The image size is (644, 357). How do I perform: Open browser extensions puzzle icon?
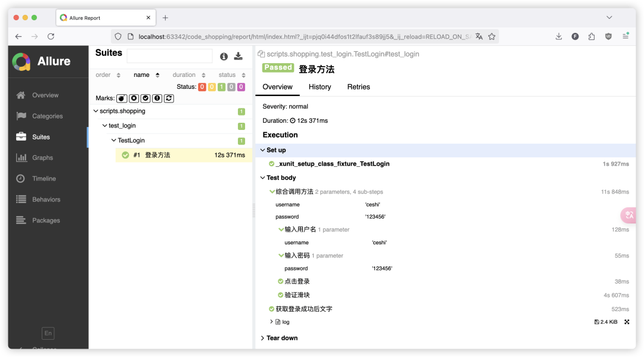[x=592, y=36]
